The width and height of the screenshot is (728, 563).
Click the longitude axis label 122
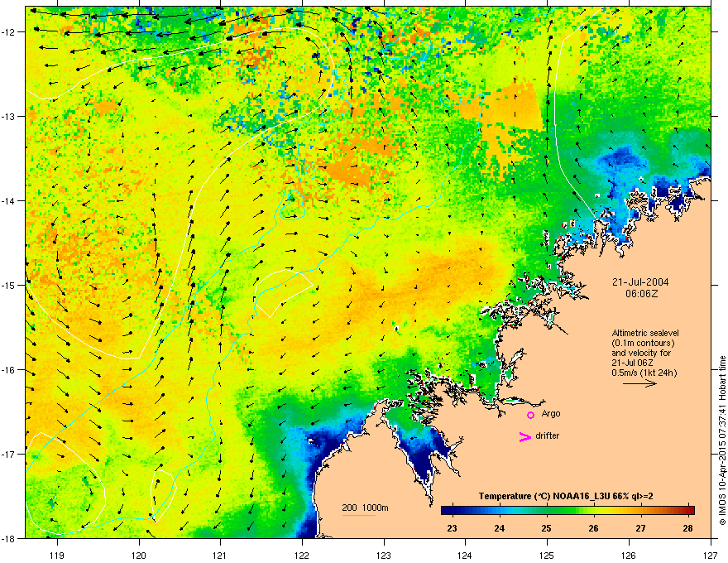[x=302, y=556]
